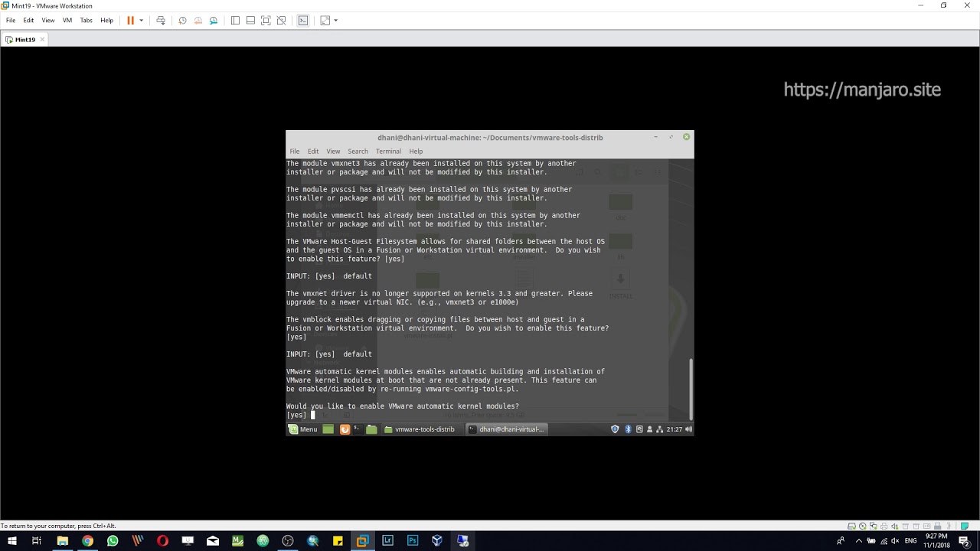Screen dimensions: 980x551
Task: Toggle the library sidebar view icon
Action: coord(235,21)
